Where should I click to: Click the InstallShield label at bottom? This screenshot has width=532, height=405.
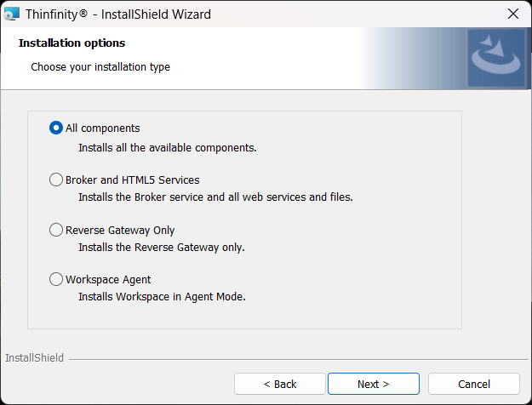click(x=34, y=358)
